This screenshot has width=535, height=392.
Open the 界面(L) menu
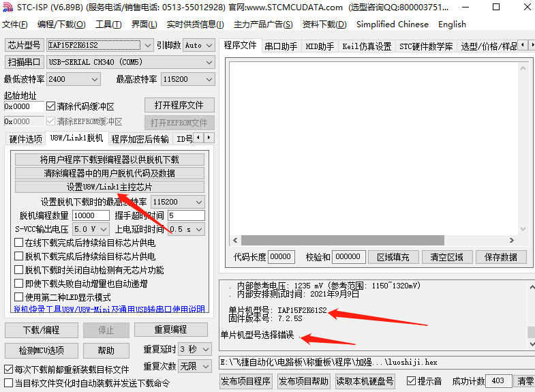(144, 25)
